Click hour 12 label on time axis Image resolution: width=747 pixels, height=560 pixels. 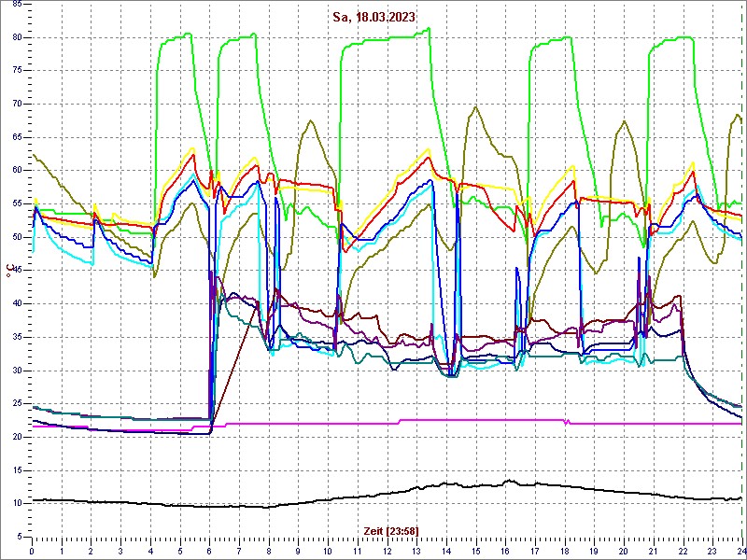387,551
